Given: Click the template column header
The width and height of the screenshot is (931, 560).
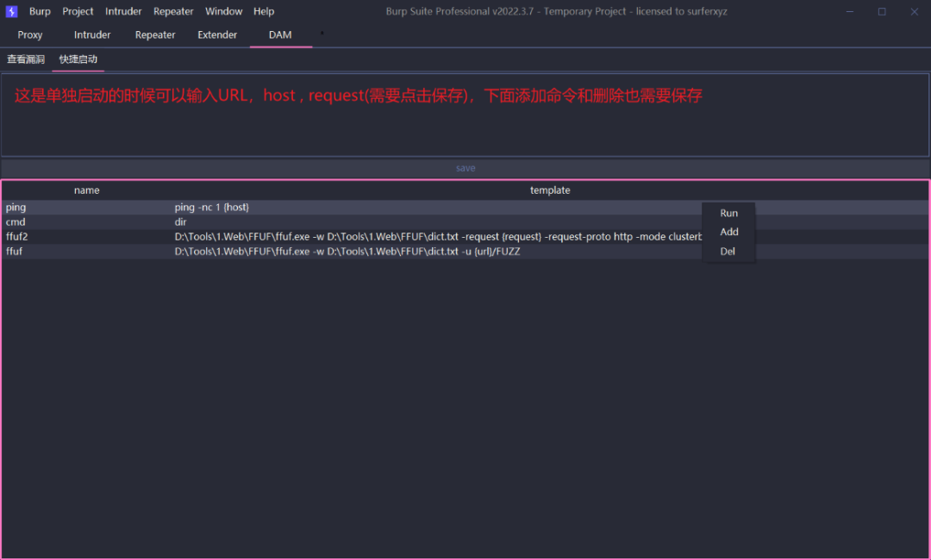Looking at the screenshot, I should coord(550,190).
